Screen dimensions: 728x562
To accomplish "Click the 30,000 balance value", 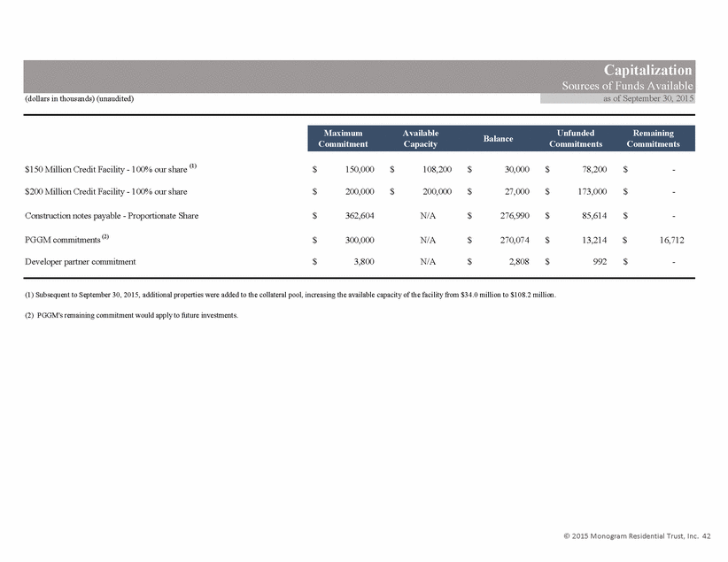I will click(516, 169).
